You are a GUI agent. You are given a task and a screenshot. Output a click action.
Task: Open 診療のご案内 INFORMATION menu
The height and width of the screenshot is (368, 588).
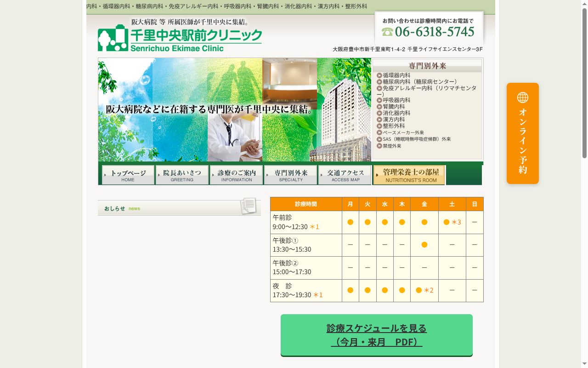tap(237, 175)
